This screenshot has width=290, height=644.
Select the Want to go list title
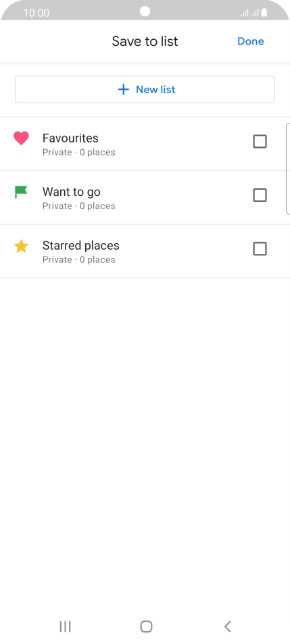tap(72, 192)
